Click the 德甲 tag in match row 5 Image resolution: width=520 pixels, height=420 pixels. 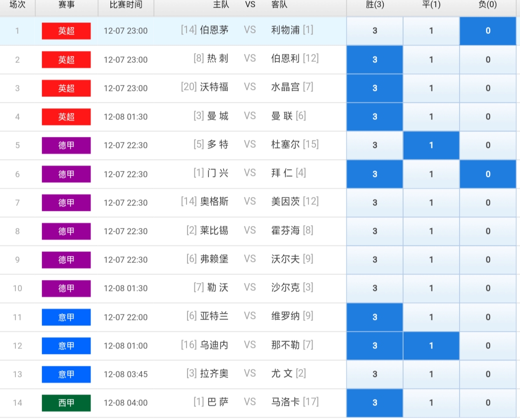pyautogui.click(x=66, y=145)
